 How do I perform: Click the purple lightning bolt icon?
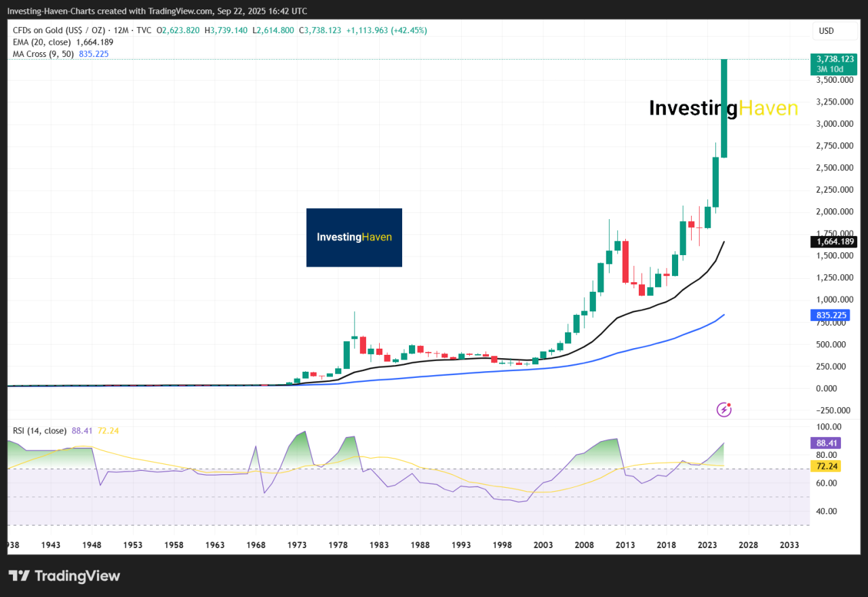click(x=724, y=409)
